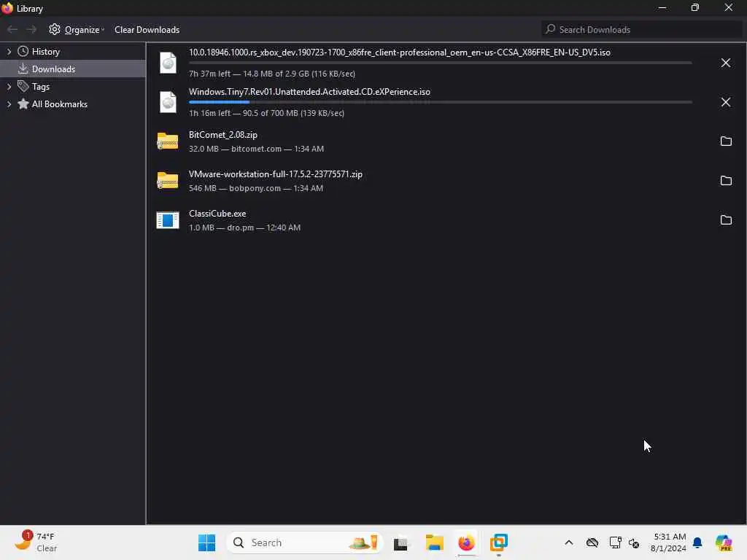This screenshot has height=560, width=747.
Task: Go forward with the forward arrow
Action: [31, 29]
